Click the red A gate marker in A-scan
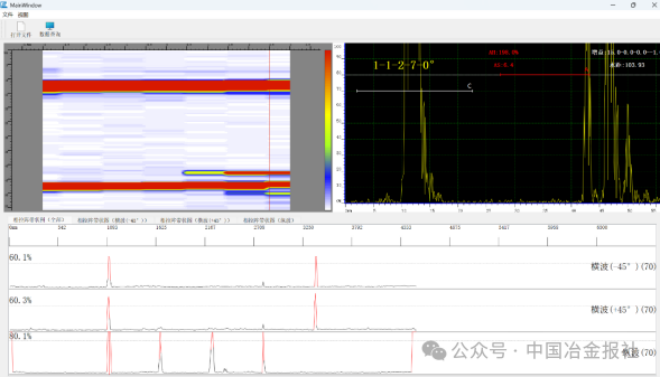The width and height of the screenshot is (660, 377). click(x=586, y=69)
